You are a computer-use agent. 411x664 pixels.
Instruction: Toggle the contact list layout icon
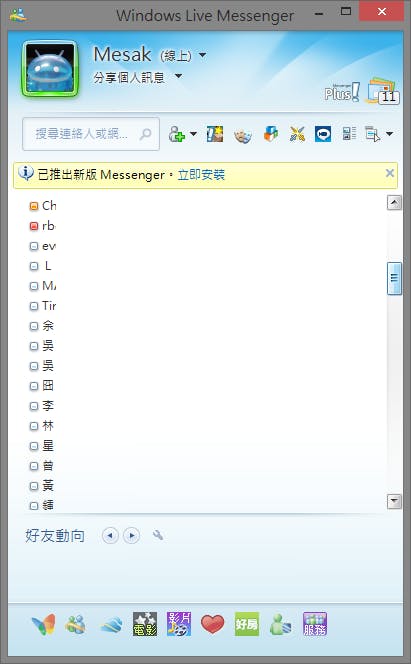349,134
